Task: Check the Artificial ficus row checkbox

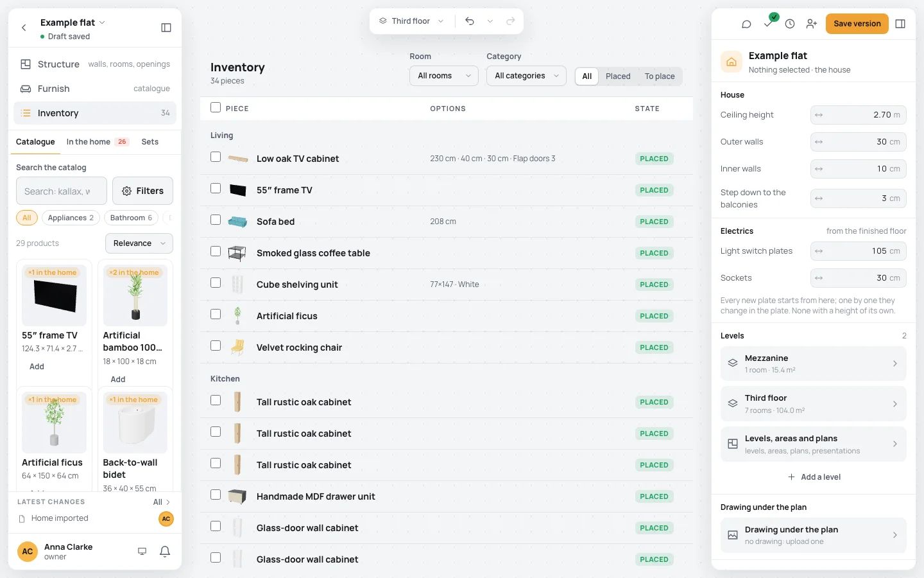Action: pos(216,315)
